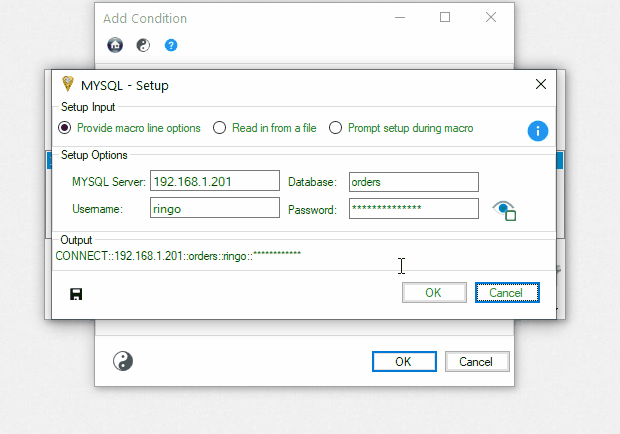Select 'Provide macro line options' radio button
This screenshot has width=620, height=434.
(x=65, y=128)
